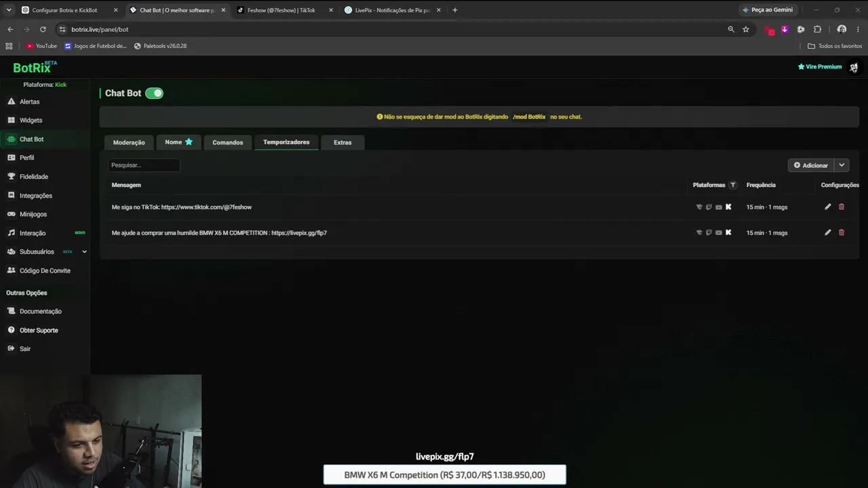Open Interação via the music note icon
The width and height of the screenshot is (868, 488).
(11, 232)
